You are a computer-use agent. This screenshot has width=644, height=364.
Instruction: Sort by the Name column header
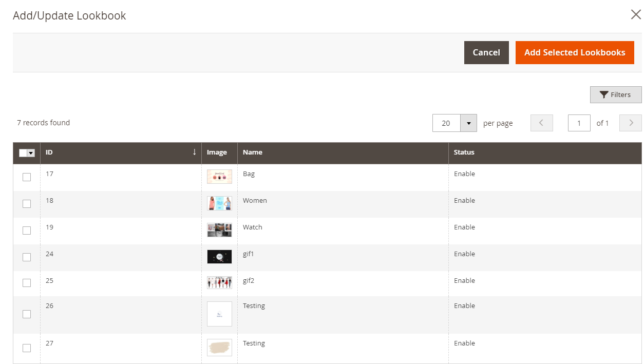[x=253, y=152]
